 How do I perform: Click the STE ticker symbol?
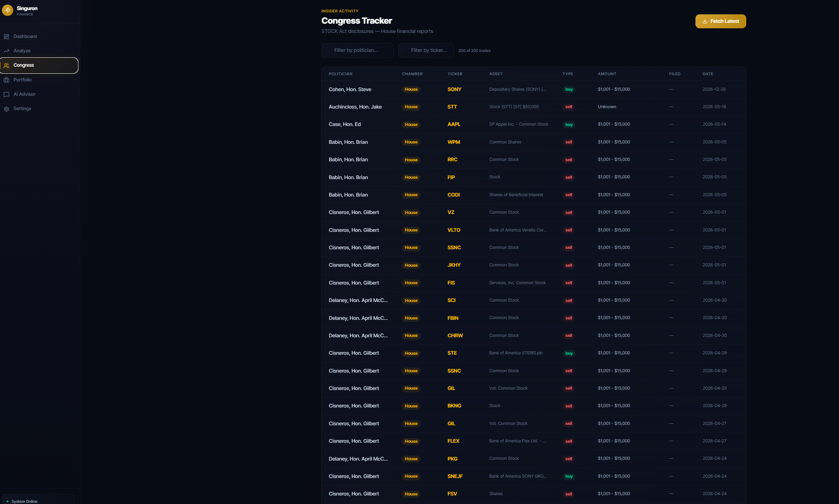452,353
